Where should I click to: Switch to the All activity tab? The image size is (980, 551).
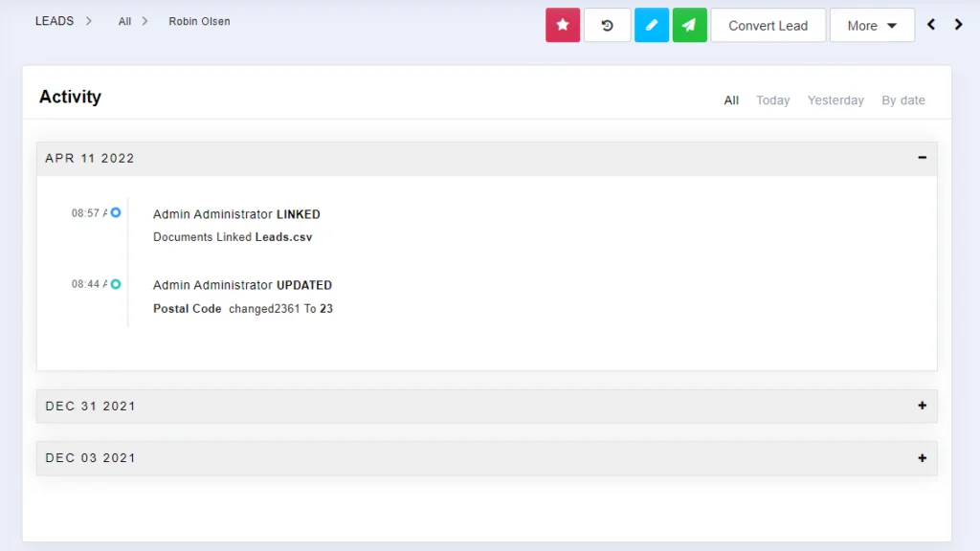731,99
